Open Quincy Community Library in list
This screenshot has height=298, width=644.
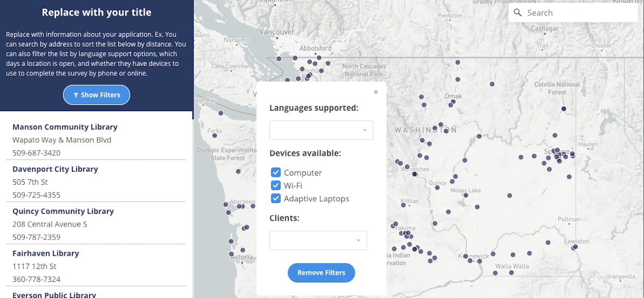pos(63,211)
